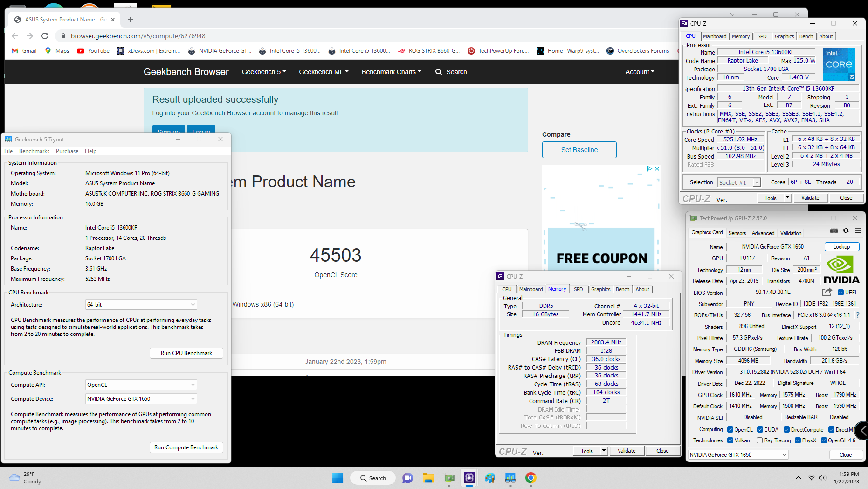Viewport: 868px width, 489px height.
Task: Open the Compute API dropdown
Action: click(x=141, y=385)
